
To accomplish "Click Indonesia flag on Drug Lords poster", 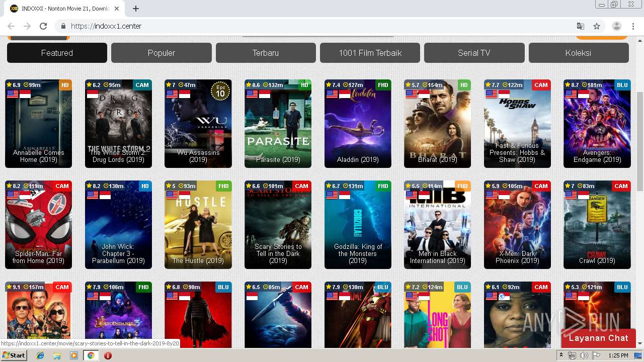I will (x=93, y=94).
